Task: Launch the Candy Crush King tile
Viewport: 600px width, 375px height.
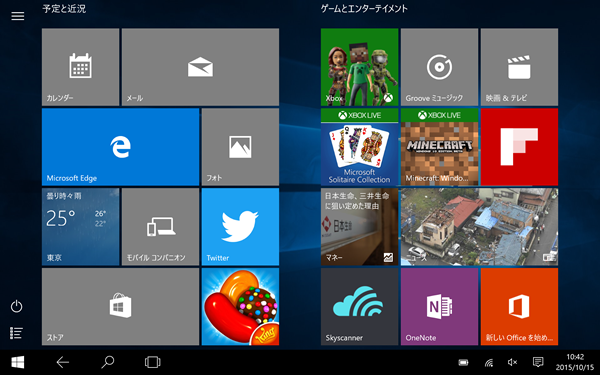Action: (240, 307)
